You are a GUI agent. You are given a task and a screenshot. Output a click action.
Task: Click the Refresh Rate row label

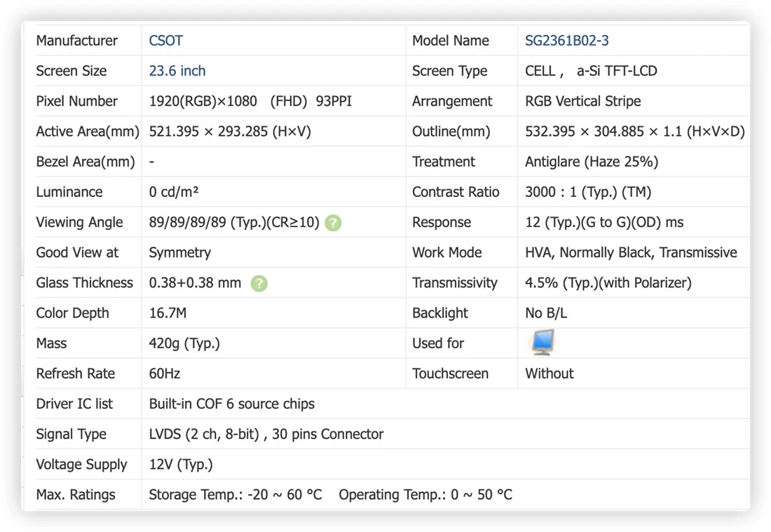click(x=75, y=374)
